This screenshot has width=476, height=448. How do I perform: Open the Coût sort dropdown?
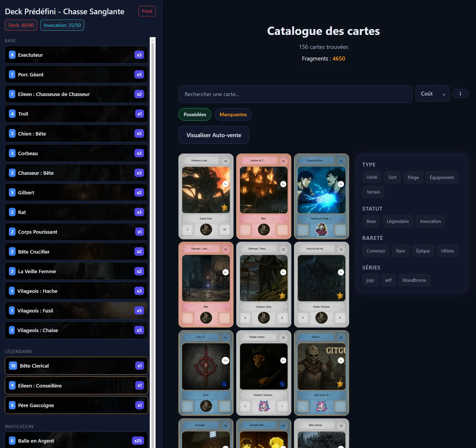click(432, 94)
